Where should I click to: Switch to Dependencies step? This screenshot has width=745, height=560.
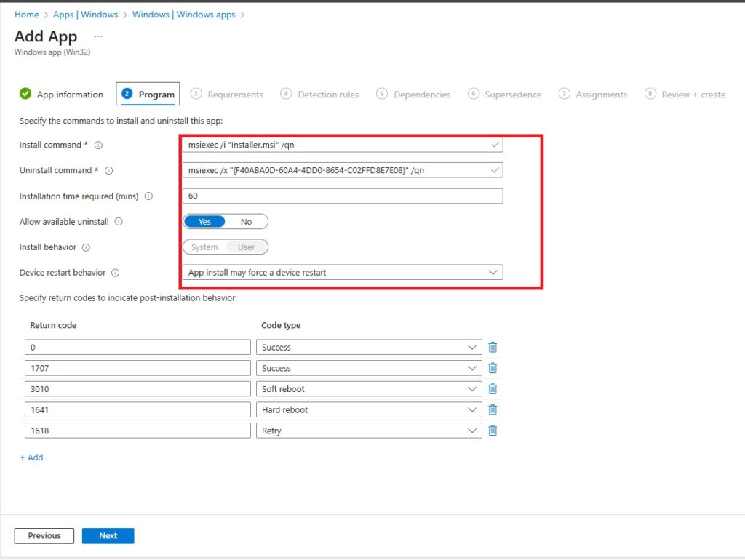[413, 95]
